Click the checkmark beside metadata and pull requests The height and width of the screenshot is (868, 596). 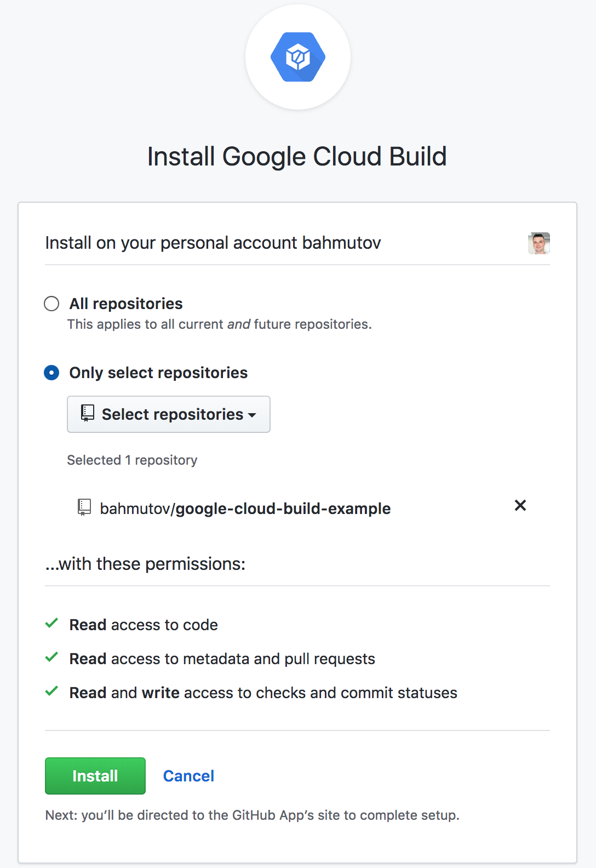[x=51, y=657]
